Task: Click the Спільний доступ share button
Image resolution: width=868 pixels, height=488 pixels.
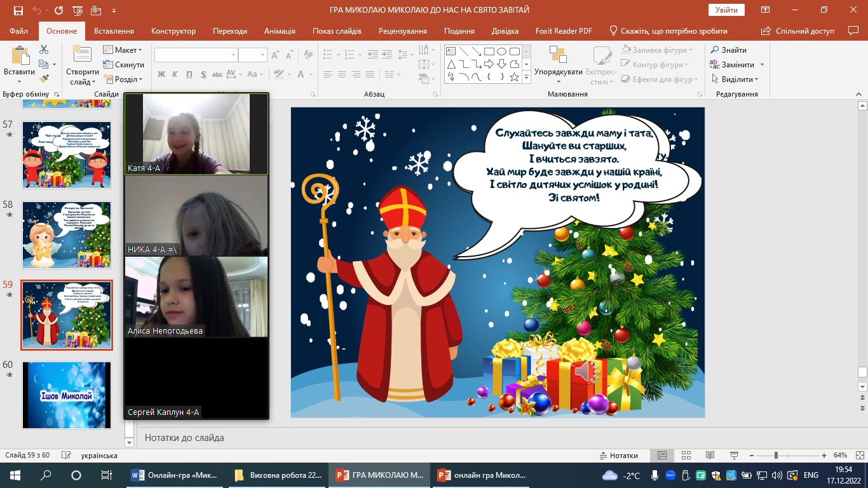Action: point(797,30)
